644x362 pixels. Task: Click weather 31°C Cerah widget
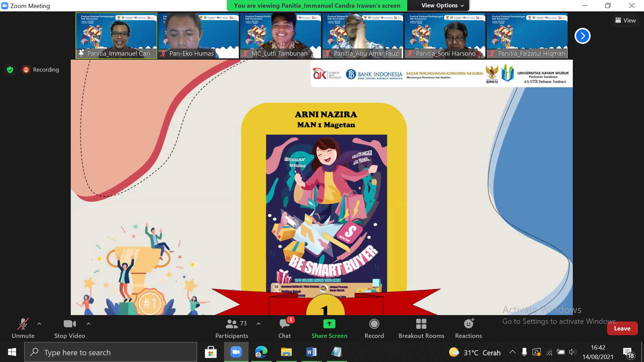point(475,352)
